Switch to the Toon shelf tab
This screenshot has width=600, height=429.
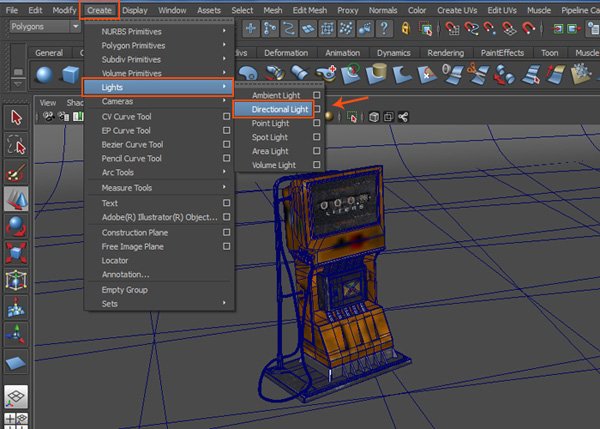click(549, 53)
